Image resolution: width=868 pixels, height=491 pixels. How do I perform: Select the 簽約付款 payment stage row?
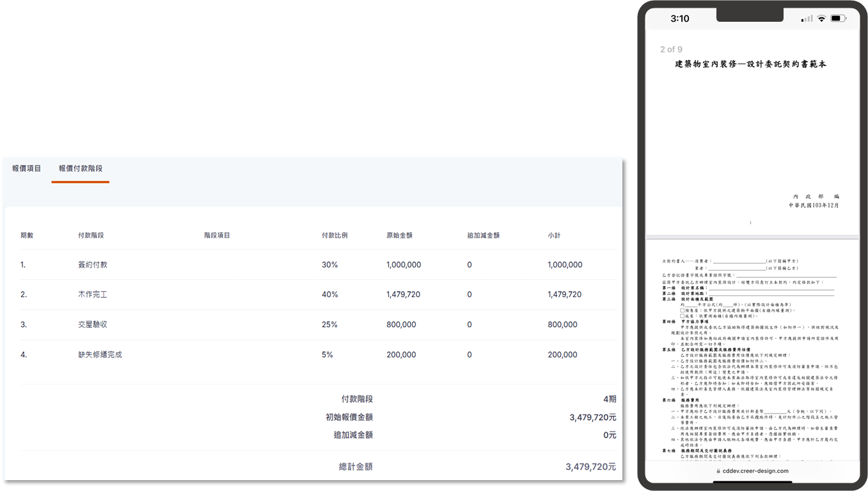(93, 265)
